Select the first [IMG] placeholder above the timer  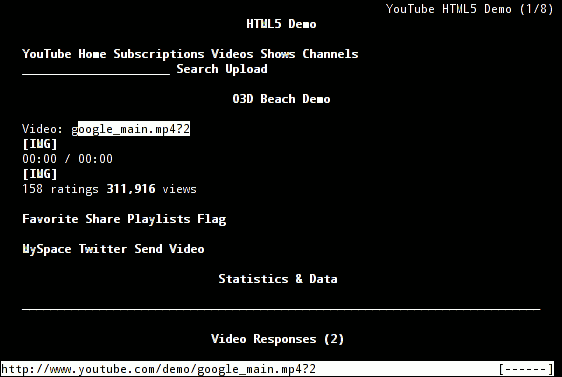(x=40, y=144)
